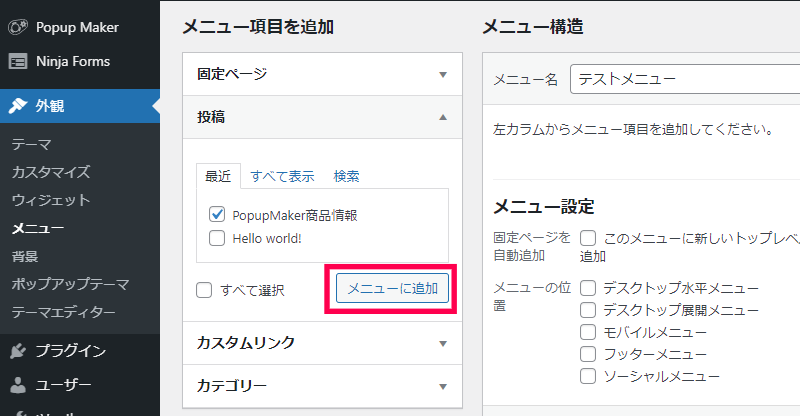Open カスタマイズ submenu item
Viewport: 800px width, 416px height.
coord(51,172)
